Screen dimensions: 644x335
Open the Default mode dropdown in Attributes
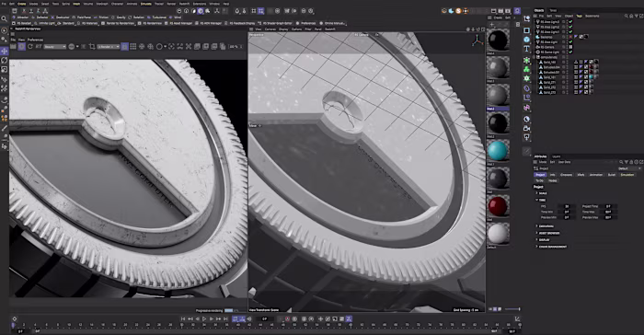[x=629, y=168]
